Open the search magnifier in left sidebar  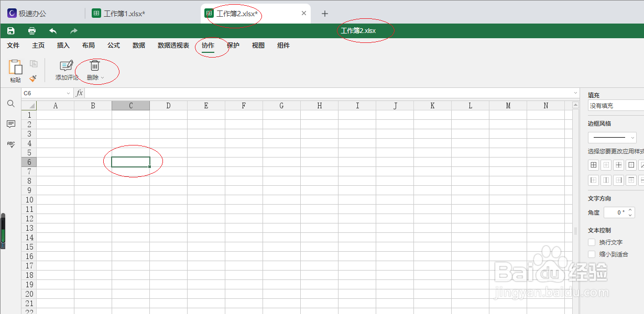(10, 104)
